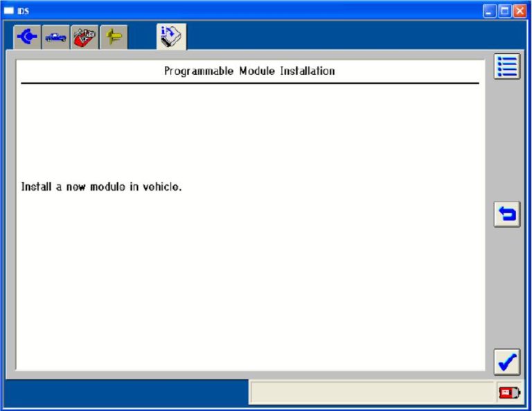Image resolution: width=532 pixels, height=411 pixels.
Task: Minimize the IDS window
Action: coord(489,11)
